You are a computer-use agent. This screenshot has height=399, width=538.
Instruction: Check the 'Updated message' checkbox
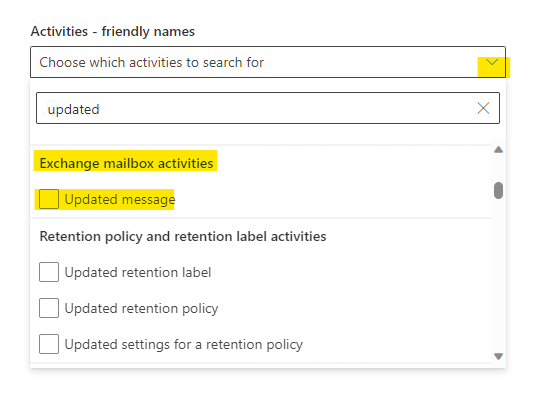(49, 199)
